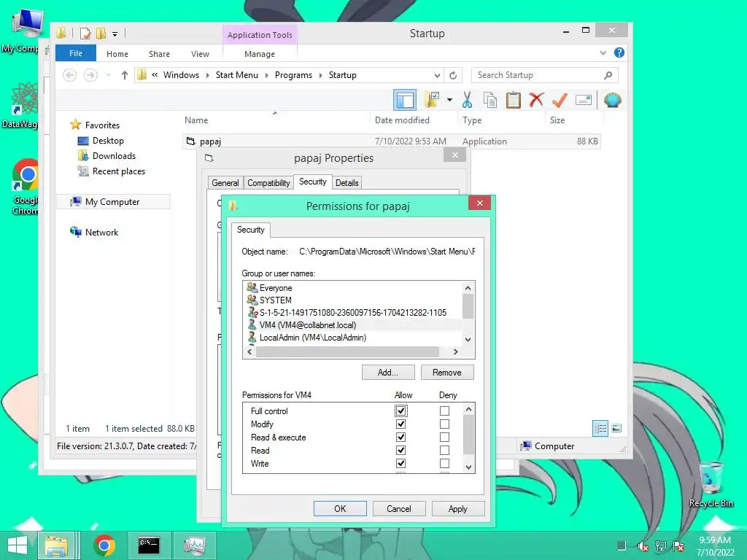
Task: Check Deny box for Full control
Action: (x=444, y=411)
